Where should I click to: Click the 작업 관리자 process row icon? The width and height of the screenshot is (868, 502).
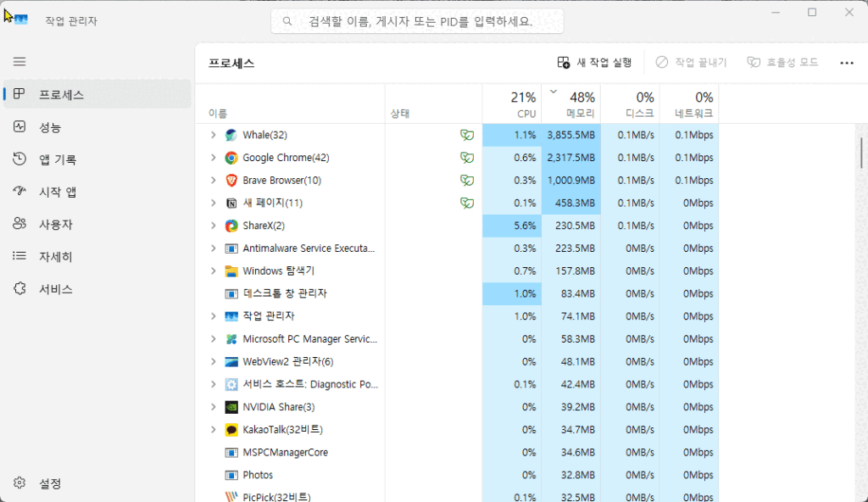point(231,316)
